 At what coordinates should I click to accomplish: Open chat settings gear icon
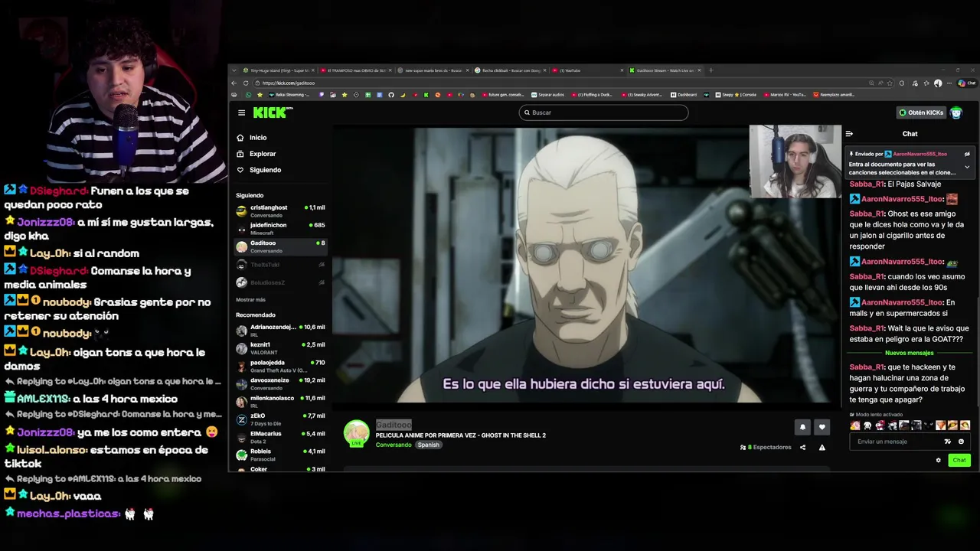[x=938, y=460]
